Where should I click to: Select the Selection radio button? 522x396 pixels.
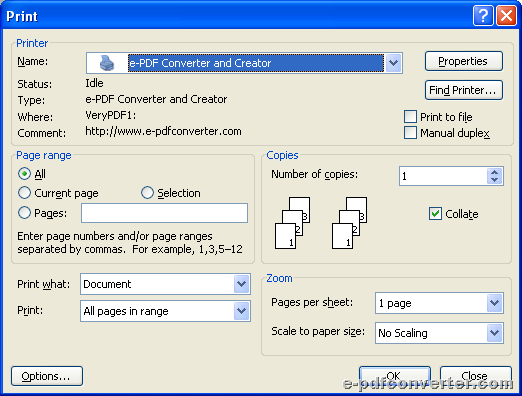point(147,193)
